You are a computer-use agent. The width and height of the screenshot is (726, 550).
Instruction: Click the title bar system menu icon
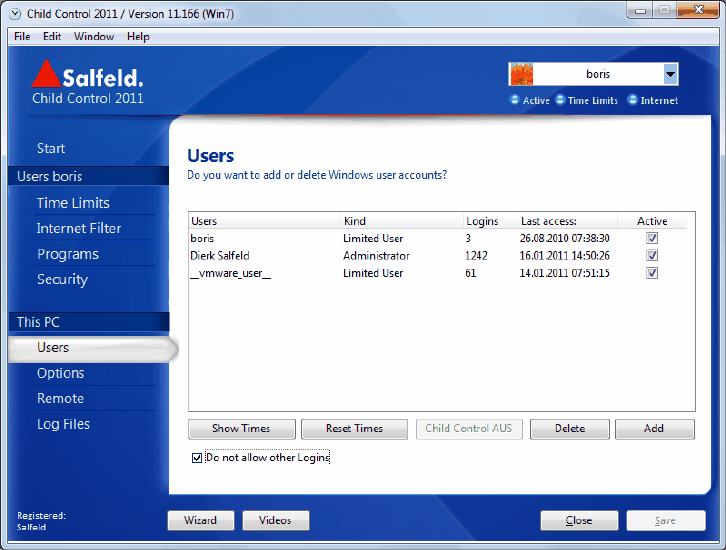pos(15,14)
